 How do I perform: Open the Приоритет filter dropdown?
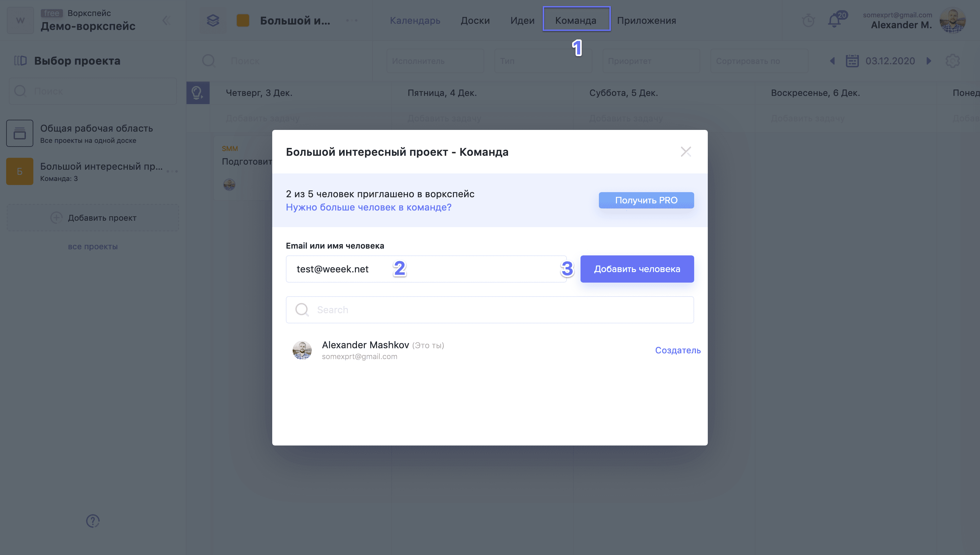tap(651, 61)
